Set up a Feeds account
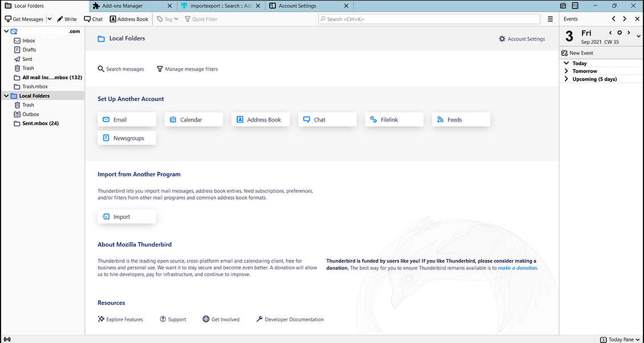The height and width of the screenshot is (343, 644). click(461, 120)
